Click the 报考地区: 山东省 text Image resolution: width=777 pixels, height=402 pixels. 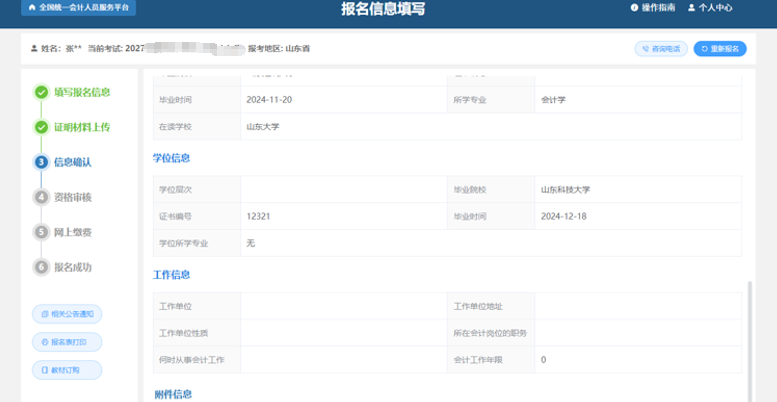(279, 49)
